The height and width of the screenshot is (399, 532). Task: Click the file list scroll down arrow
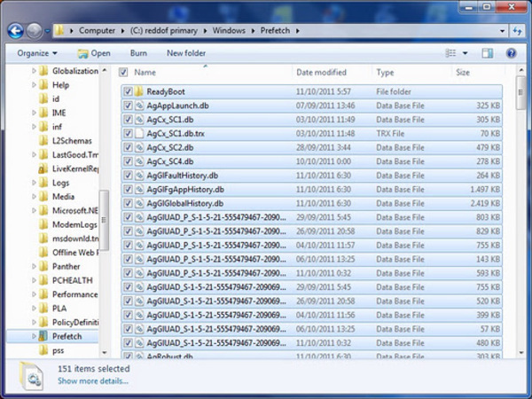tap(521, 353)
